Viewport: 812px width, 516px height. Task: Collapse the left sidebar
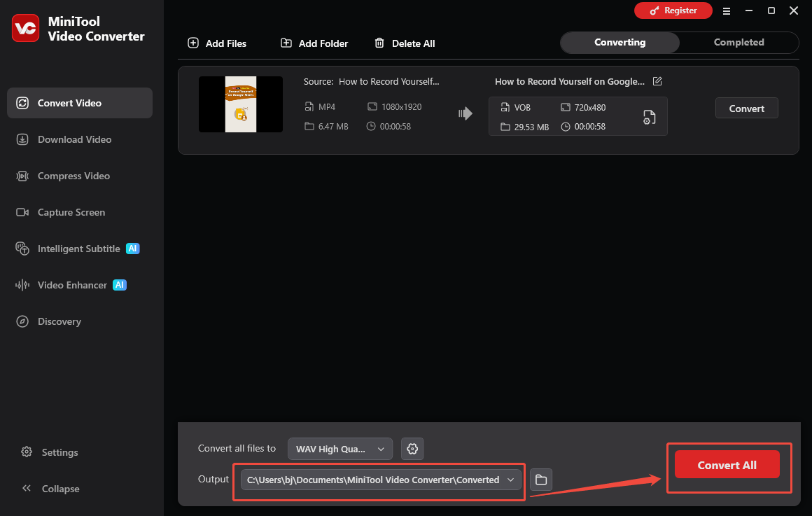pyautogui.click(x=50, y=489)
